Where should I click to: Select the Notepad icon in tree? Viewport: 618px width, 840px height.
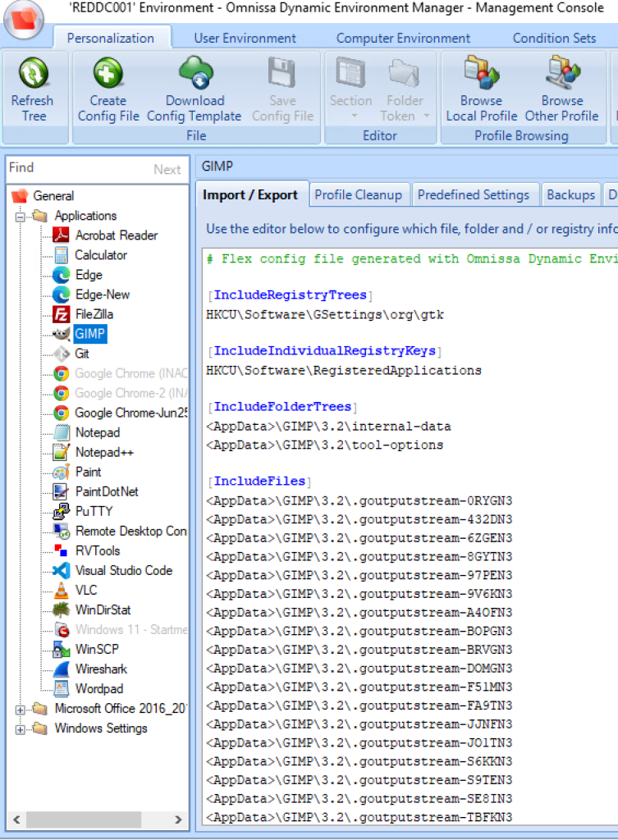click(61, 432)
